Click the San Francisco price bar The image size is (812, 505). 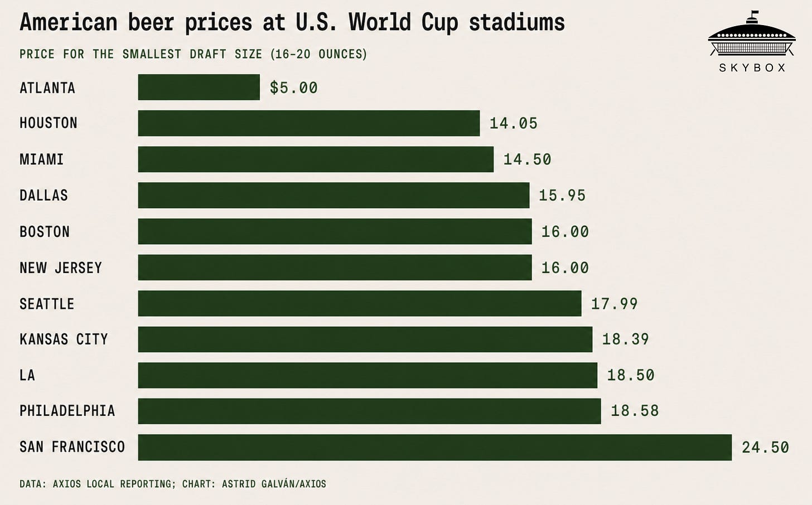coord(435,447)
